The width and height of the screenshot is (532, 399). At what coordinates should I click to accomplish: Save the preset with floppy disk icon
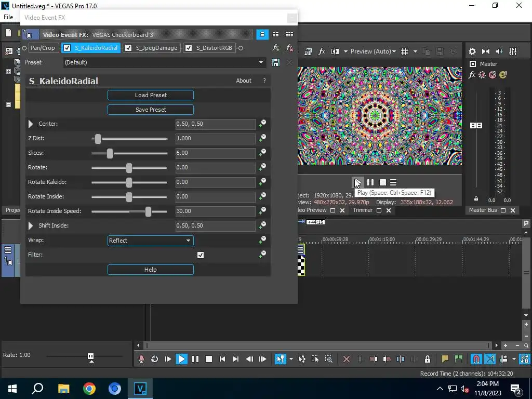pos(276,62)
